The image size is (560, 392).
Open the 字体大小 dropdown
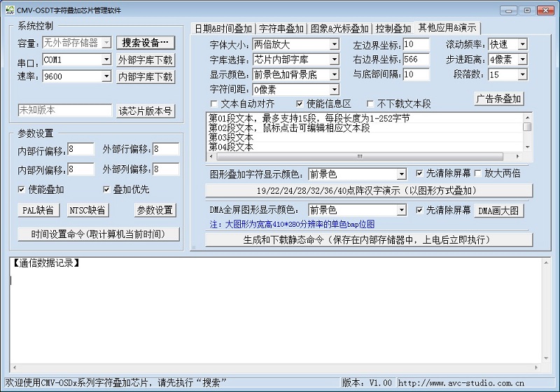pos(333,45)
